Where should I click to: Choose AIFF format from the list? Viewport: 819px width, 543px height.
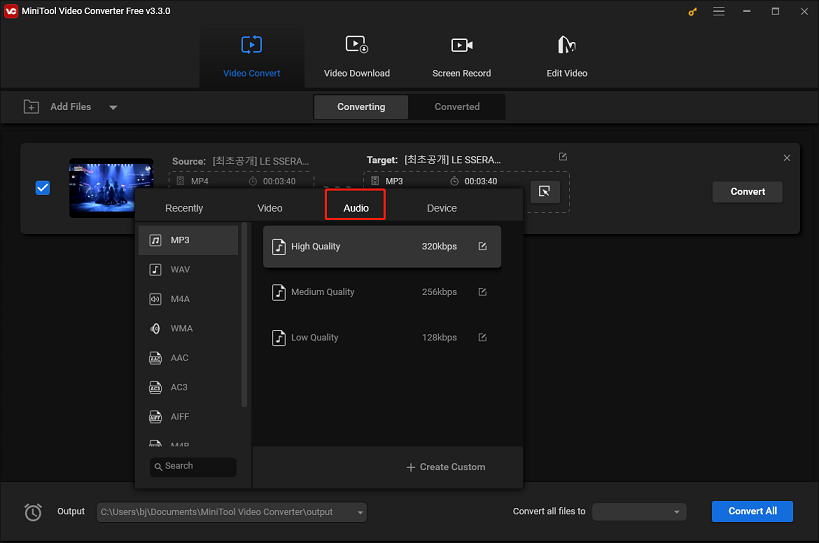point(189,417)
